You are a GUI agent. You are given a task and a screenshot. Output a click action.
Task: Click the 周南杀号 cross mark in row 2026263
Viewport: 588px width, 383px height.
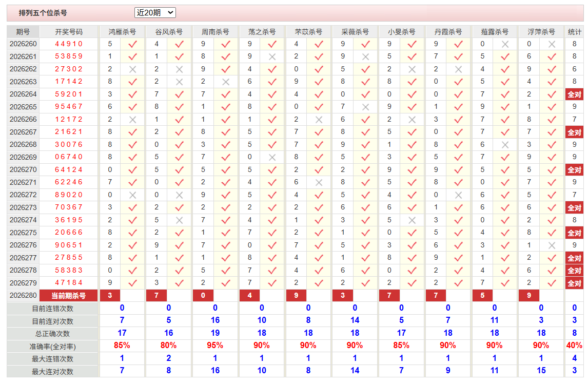pos(226,82)
